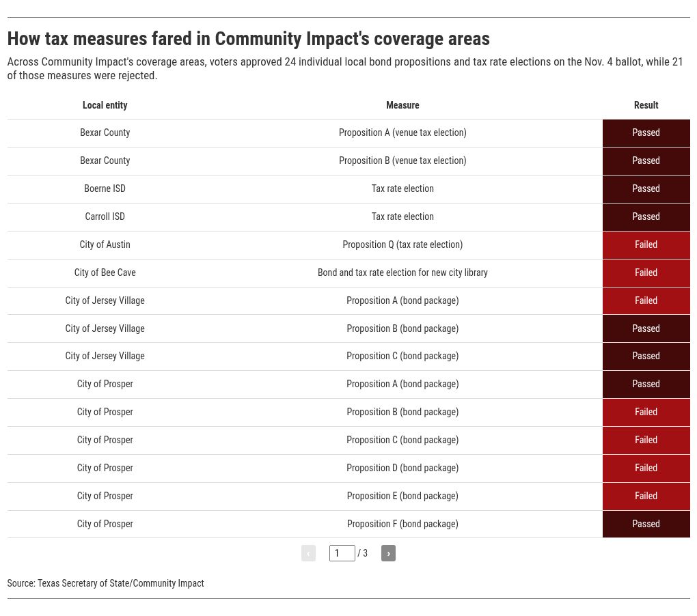Select the City of Bee Cave row entity

click(x=105, y=272)
